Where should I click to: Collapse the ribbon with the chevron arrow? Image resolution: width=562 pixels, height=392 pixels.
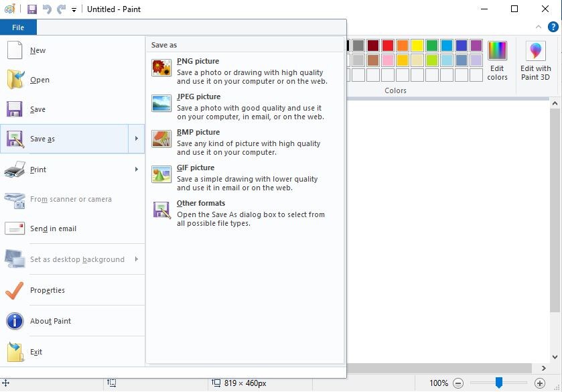point(538,27)
